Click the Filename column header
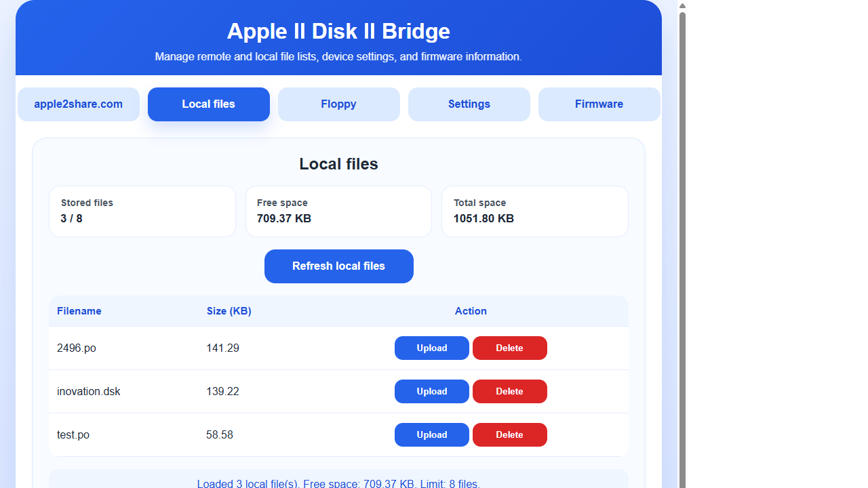The height and width of the screenshot is (488, 868). click(x=79, y=311)
